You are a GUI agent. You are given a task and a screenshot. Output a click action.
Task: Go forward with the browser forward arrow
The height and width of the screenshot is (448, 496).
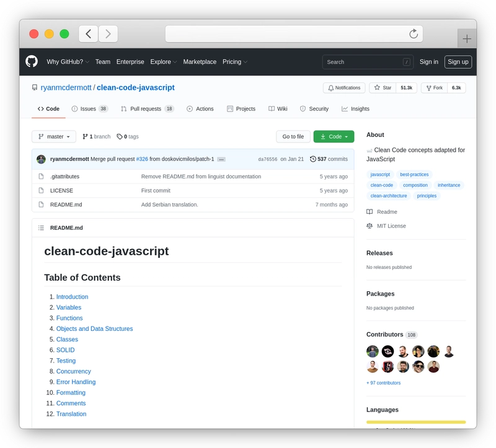(108, 34)
